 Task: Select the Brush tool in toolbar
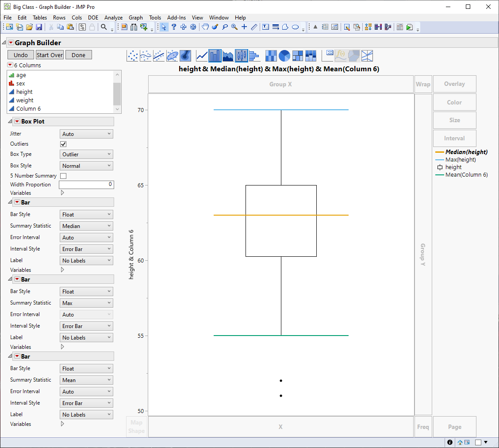click(215, 27)
